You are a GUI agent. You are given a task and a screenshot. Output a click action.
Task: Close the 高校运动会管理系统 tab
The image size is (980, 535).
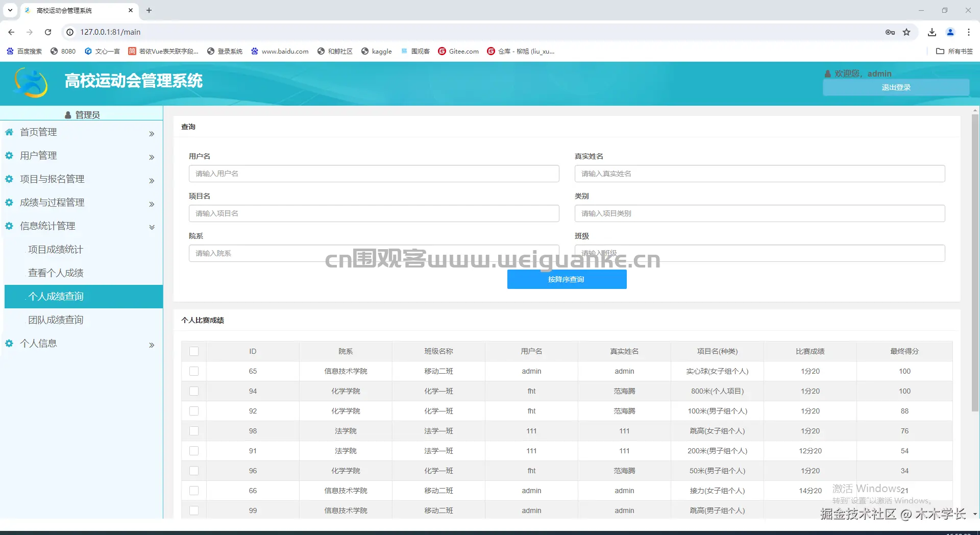[x=131, y=10]
